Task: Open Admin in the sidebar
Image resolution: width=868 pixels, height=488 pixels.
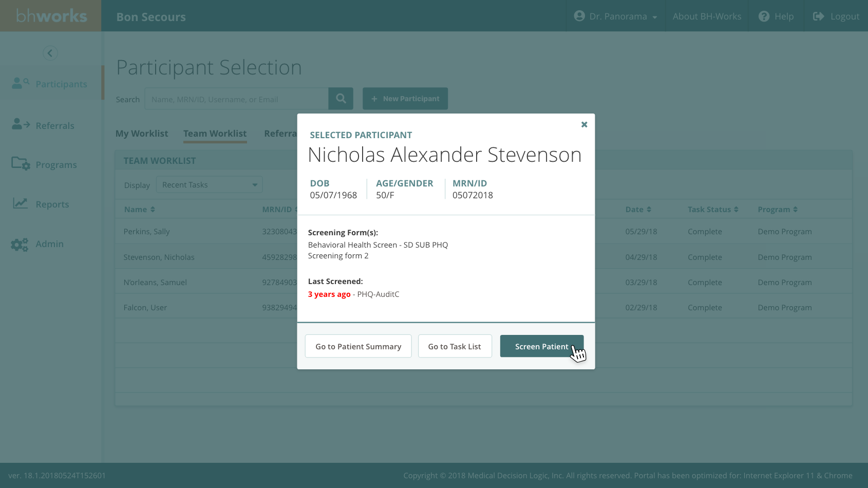Action: (37, 244)
